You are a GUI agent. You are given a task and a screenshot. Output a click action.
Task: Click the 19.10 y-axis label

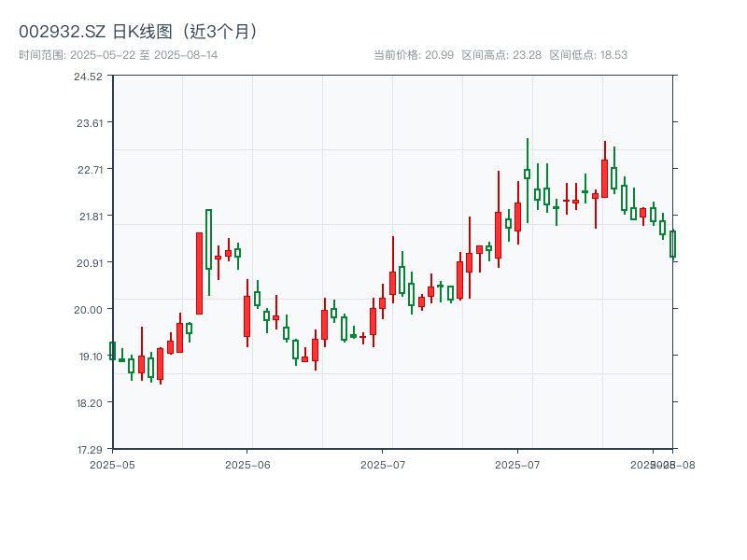point(89,357)
